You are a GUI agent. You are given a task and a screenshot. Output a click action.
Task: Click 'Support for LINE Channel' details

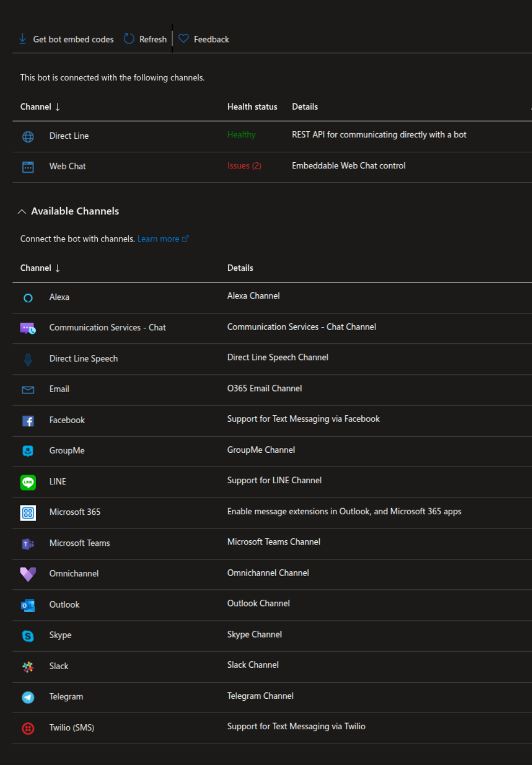pyautogui.click(x=274, y=481)
